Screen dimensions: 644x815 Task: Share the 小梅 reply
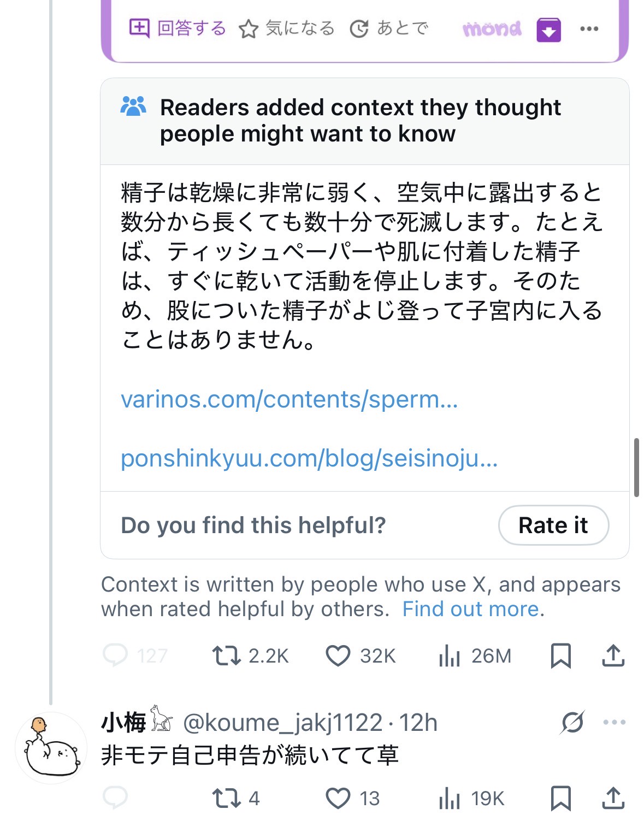click(x=613, y=798)
